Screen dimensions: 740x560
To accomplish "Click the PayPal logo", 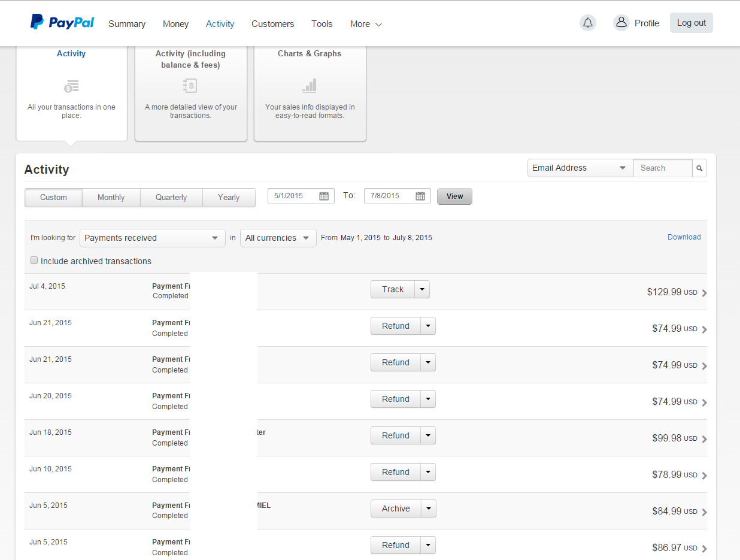I will 62,23.
